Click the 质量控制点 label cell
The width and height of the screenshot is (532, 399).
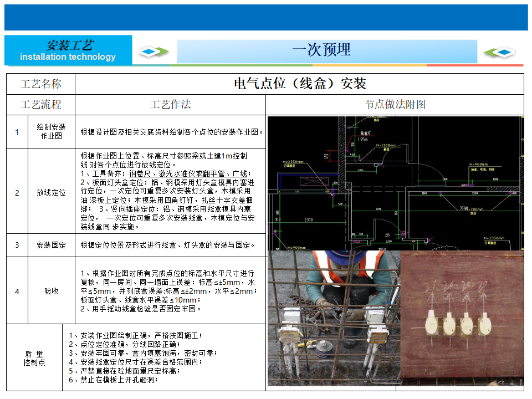[x=34, y=358]
